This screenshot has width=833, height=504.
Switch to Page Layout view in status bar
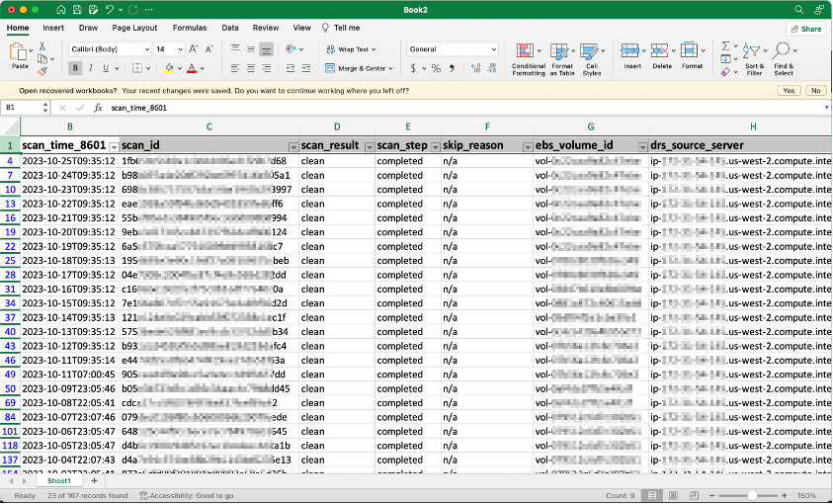pyautogui.click(x=672, y=495)
